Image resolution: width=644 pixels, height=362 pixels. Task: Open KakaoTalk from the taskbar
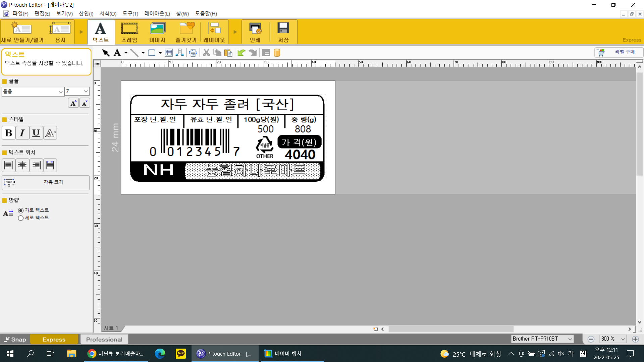click(x=180, y=354)
